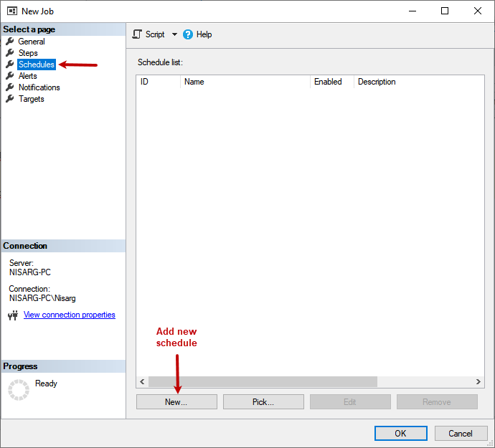Image resolution: width=495 pixels, height=448 pixels.
Task: Open the Alerts page
Action: [x=27, y=76]
